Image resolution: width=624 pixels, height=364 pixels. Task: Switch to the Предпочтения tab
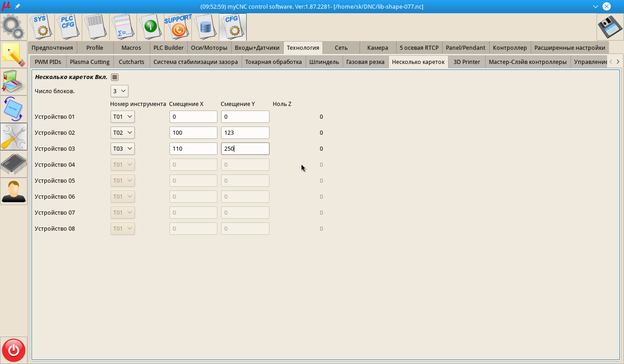[52, 47]
